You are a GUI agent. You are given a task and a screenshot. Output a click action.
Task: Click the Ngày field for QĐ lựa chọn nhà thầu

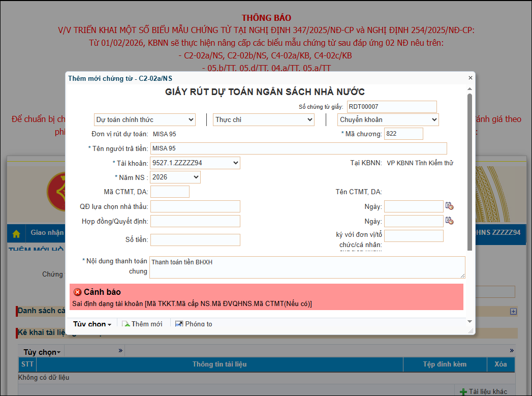414,206
